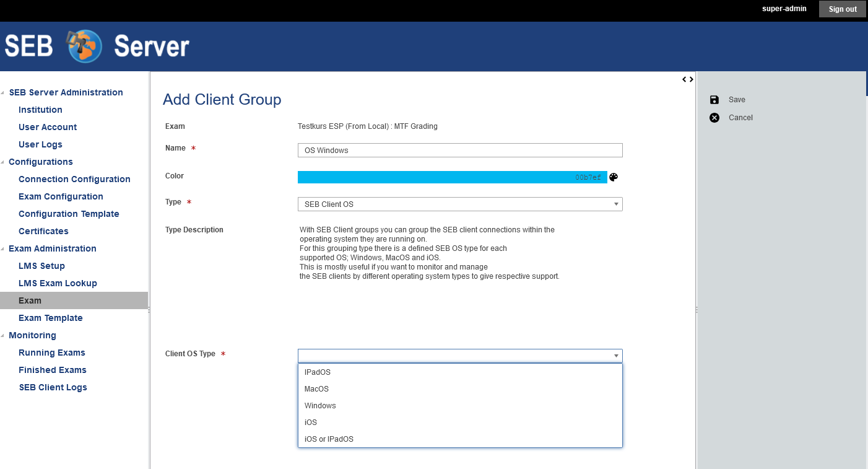
Task: Open the color palette picker icon
Action: [x=613, y=177]
